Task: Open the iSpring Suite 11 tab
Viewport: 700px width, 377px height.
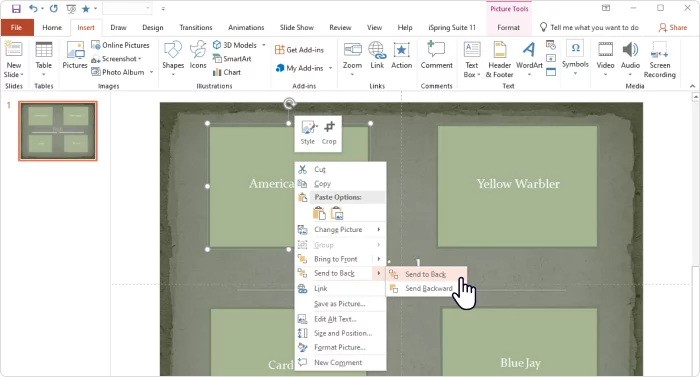Action: 452,27
